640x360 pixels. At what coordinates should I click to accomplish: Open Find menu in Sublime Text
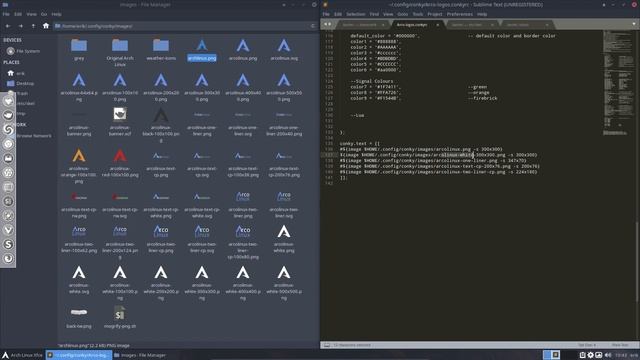point(374,14)
